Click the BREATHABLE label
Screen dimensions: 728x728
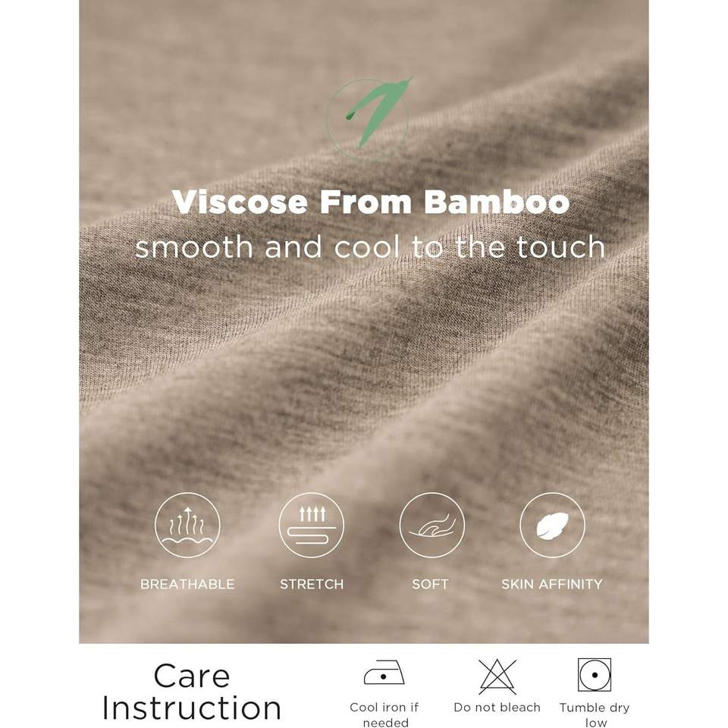click(x=187, y=584)
